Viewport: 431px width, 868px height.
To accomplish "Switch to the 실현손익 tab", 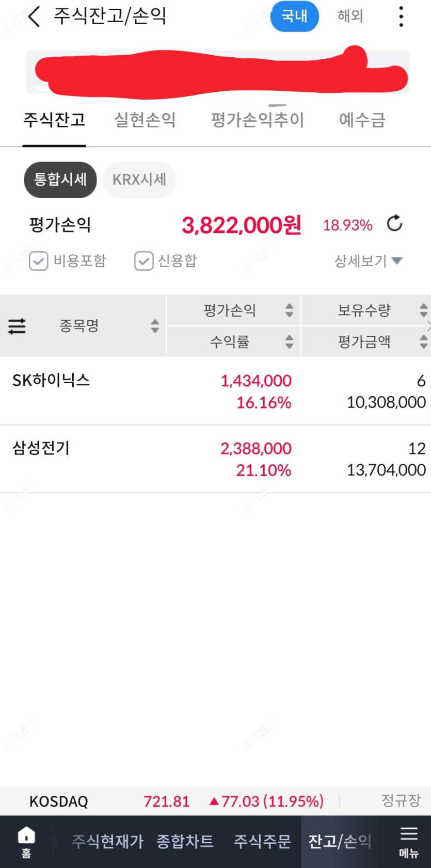I will (x=145, y=120).
